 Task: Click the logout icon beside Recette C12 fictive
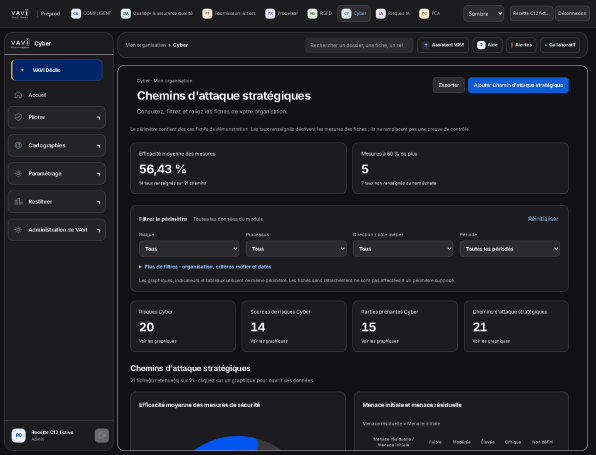[101, 435]
